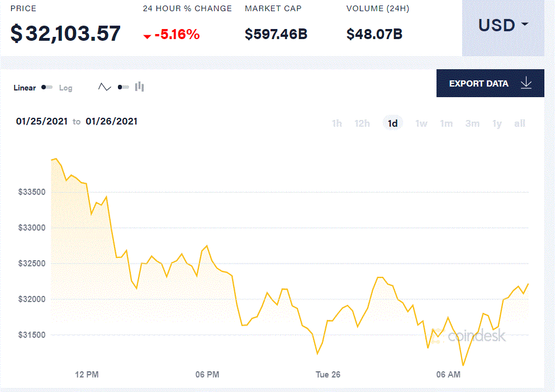Click the price value $32,103.57
This screenshot has height=392, width=555.
65,34
